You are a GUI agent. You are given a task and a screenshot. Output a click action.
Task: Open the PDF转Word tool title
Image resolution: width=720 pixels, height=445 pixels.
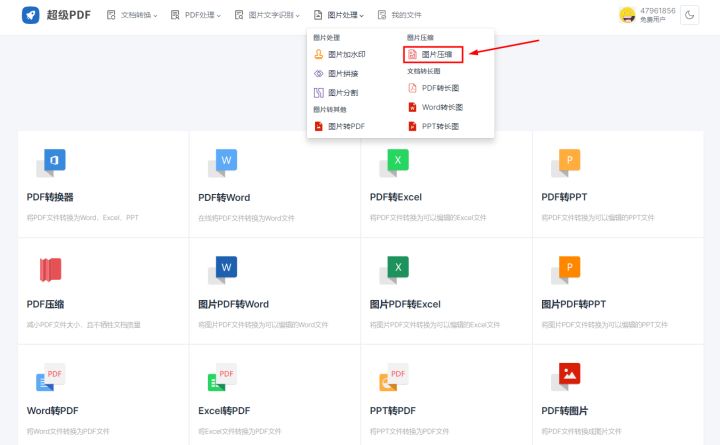[224, 197]
